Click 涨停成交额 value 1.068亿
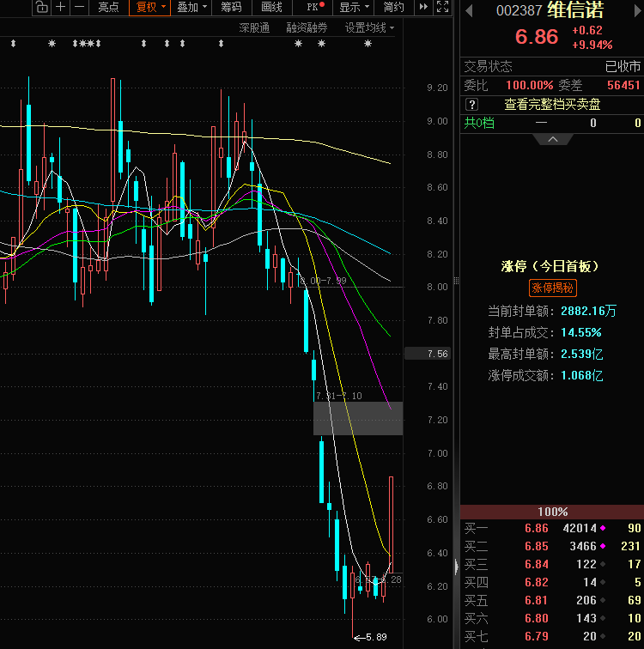 coord(582,375)
